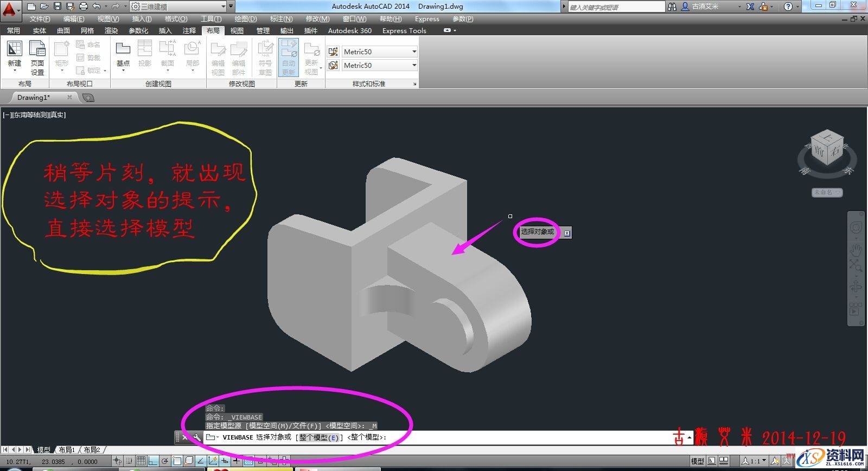
Task: Click the 基点 base view icon
Action: click(123, 54)
